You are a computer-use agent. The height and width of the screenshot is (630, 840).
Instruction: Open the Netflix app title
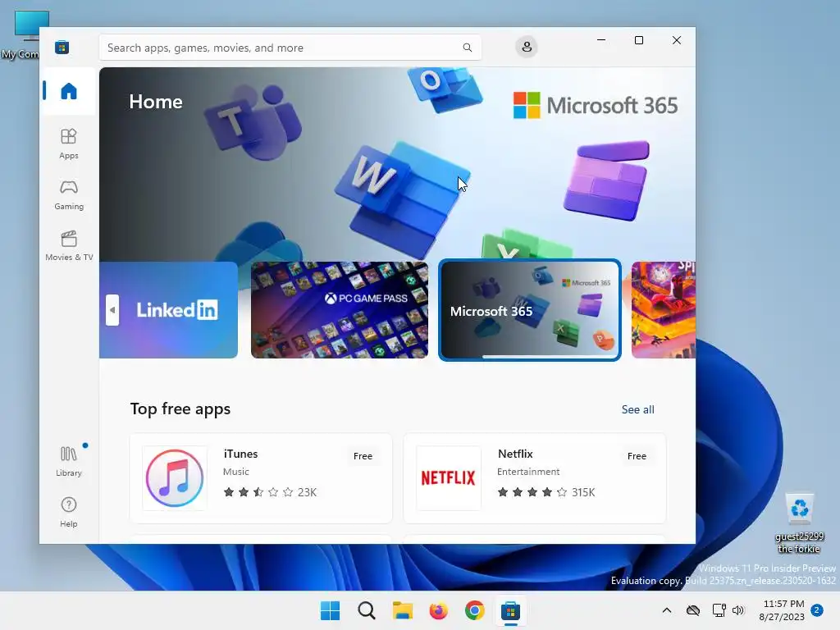coord(515,454)
